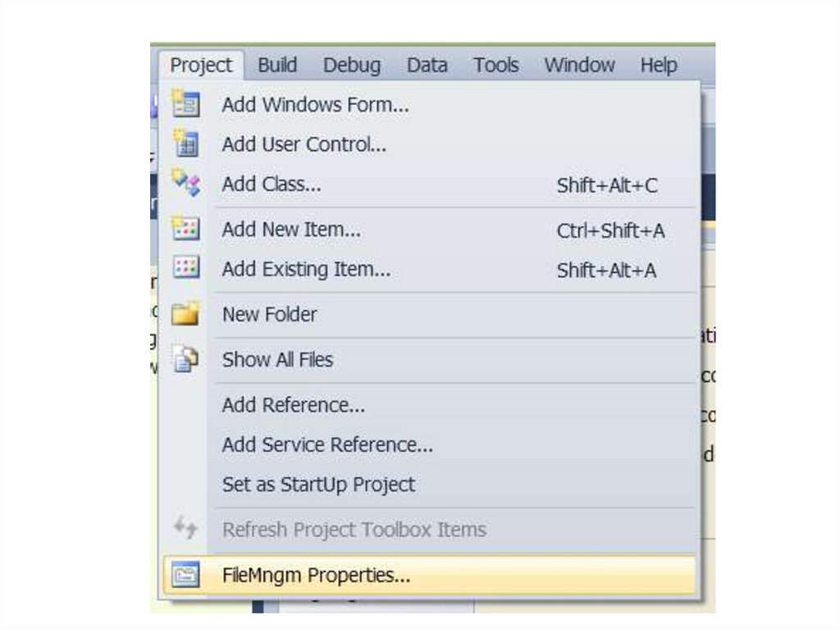Collapse the open Project menu header

[x=201, y=65]
